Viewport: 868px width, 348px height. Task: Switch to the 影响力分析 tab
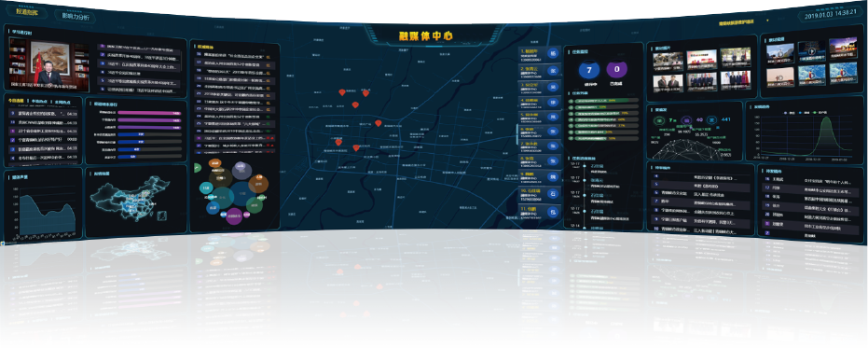(x=76, y=17)
